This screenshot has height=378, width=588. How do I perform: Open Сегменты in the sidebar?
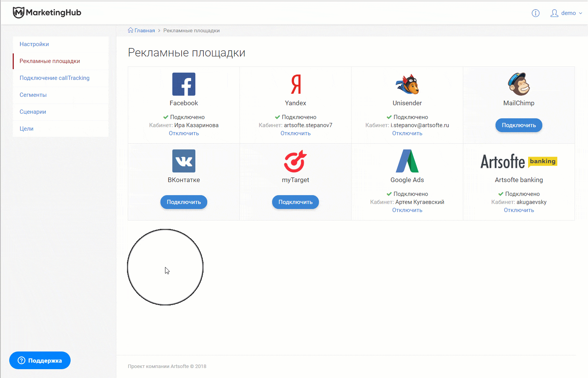tap(61, 95)
